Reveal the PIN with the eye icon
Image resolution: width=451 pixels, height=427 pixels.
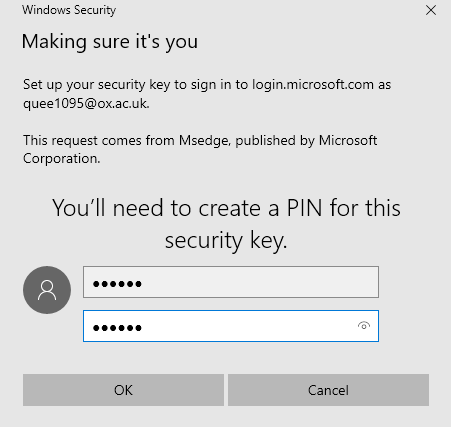364,326
